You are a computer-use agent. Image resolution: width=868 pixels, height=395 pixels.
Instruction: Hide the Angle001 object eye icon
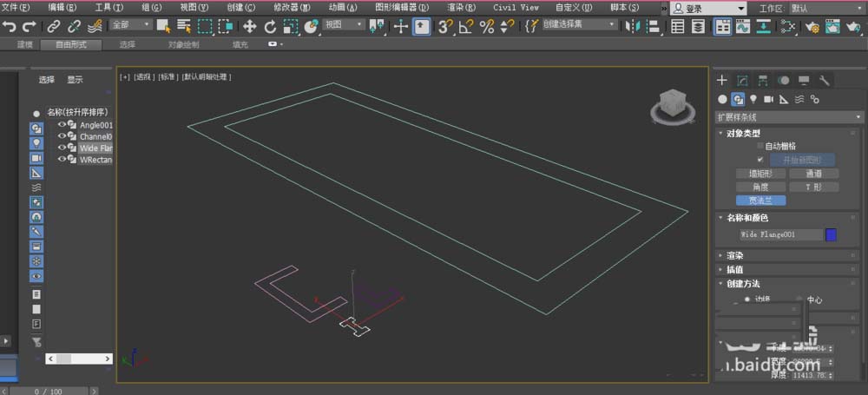[62, 125]
